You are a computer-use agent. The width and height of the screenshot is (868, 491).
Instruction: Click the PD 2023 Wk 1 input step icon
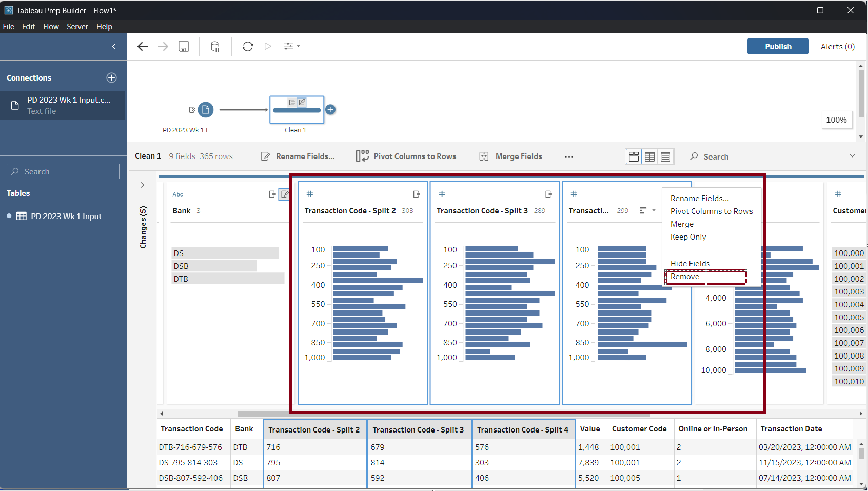pos(206,110)
